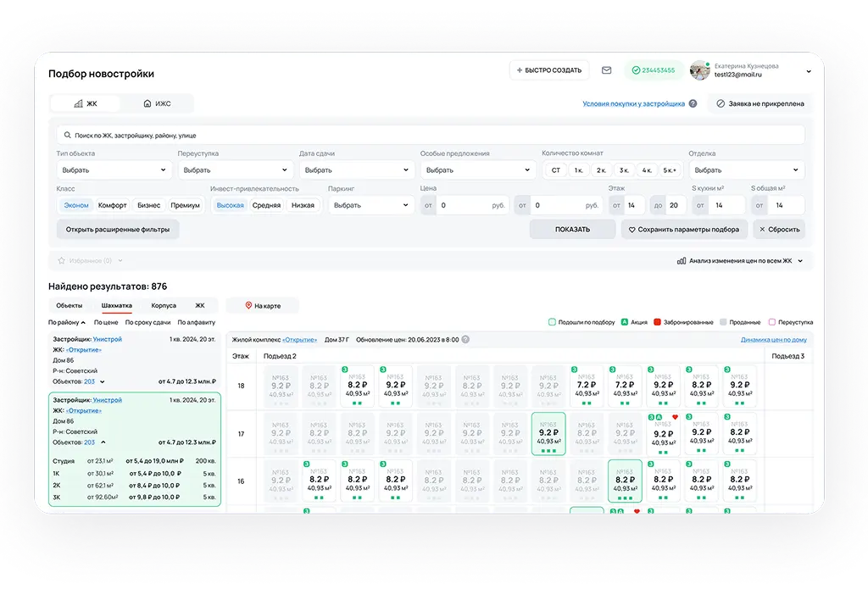Click the question mark help icon near Условия покупки

(x=693, y=103)
